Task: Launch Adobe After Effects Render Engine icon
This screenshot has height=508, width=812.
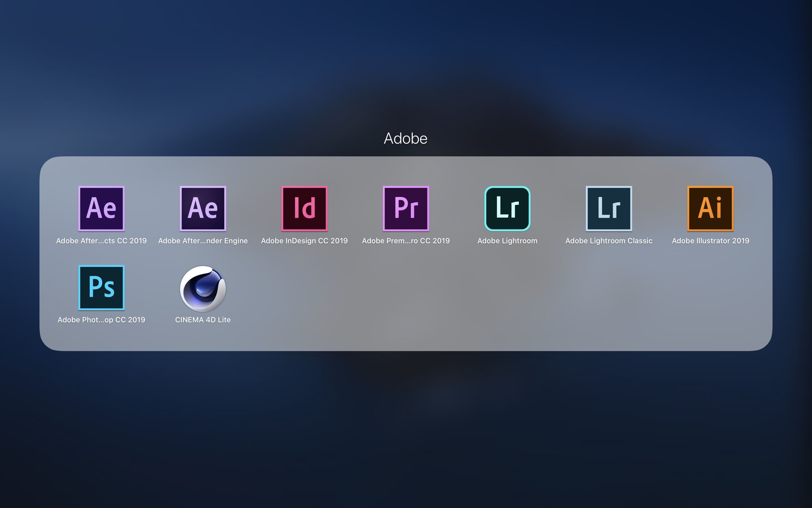Action: click(203, 209)
